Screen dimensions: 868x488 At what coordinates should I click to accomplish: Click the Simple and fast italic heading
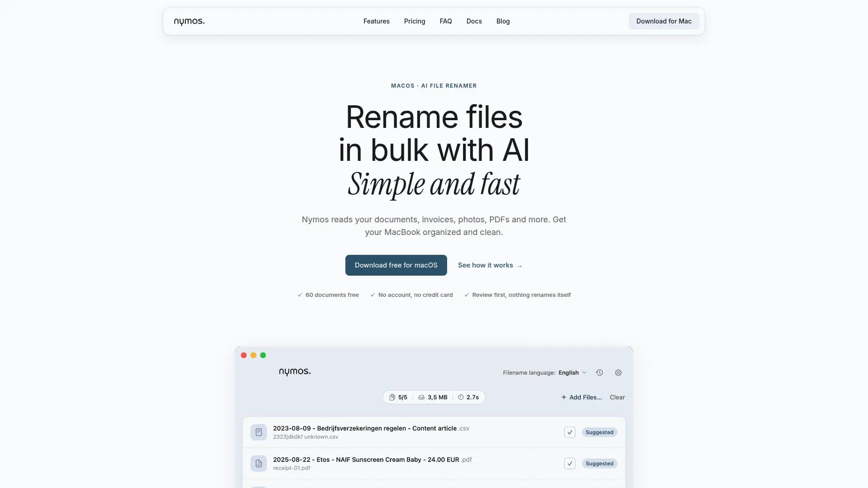point(434,184)
